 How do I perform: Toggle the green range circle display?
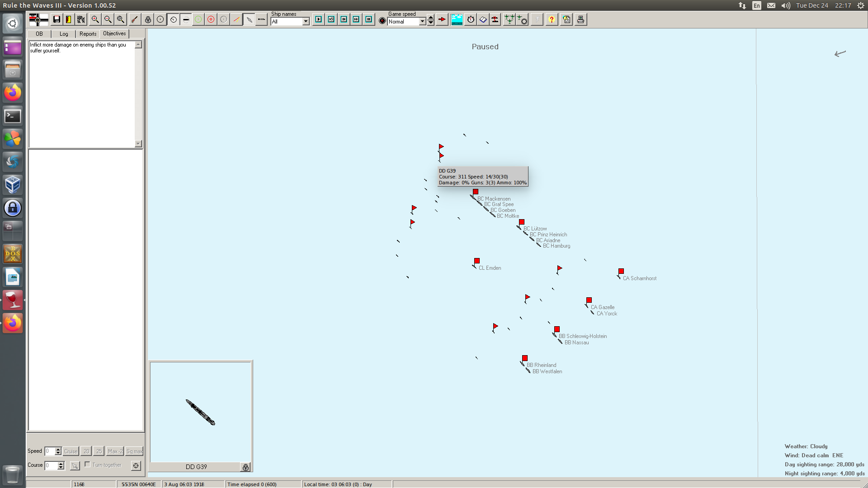[x=198, y=19]
